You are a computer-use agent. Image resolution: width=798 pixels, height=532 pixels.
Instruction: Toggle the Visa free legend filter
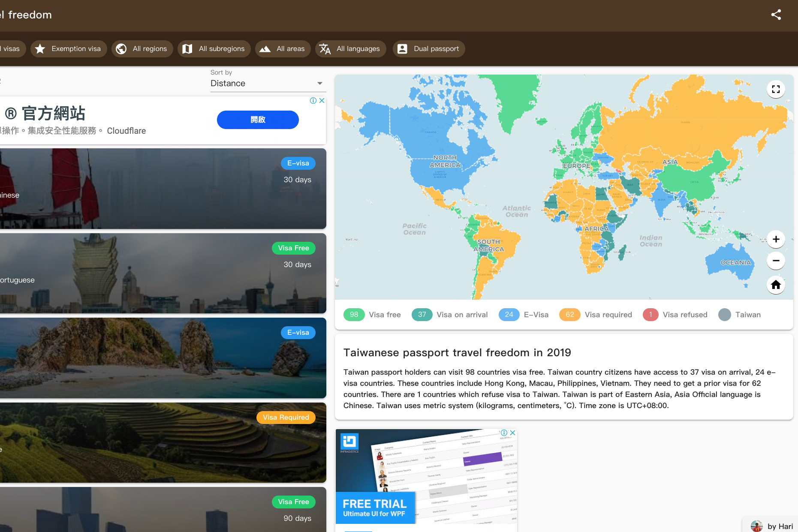372,315
